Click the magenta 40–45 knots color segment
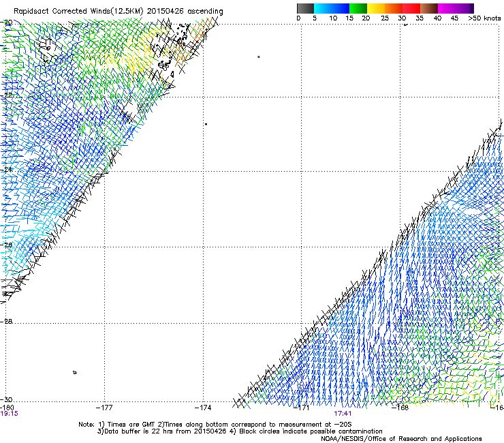This screenshot has height=443, width=504. 447,8
